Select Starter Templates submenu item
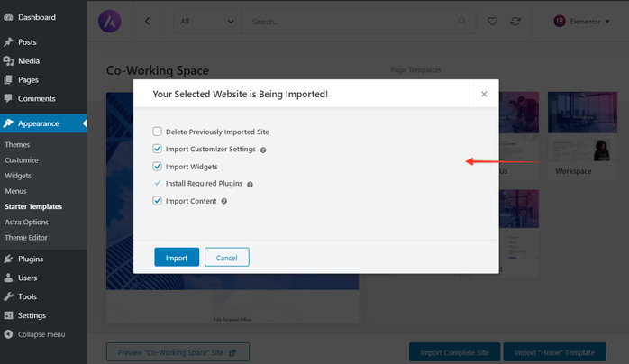 pos(33,206)
